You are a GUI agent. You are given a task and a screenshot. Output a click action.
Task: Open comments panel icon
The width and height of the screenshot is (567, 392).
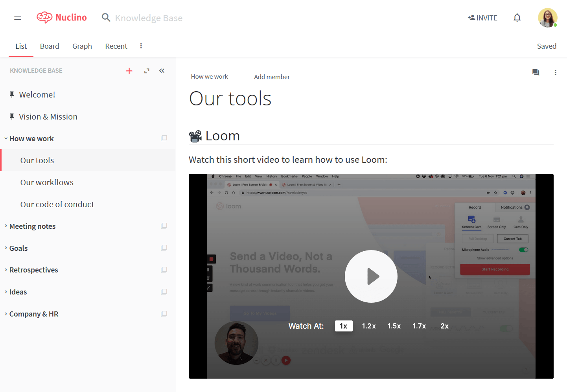tap(536, 72)
